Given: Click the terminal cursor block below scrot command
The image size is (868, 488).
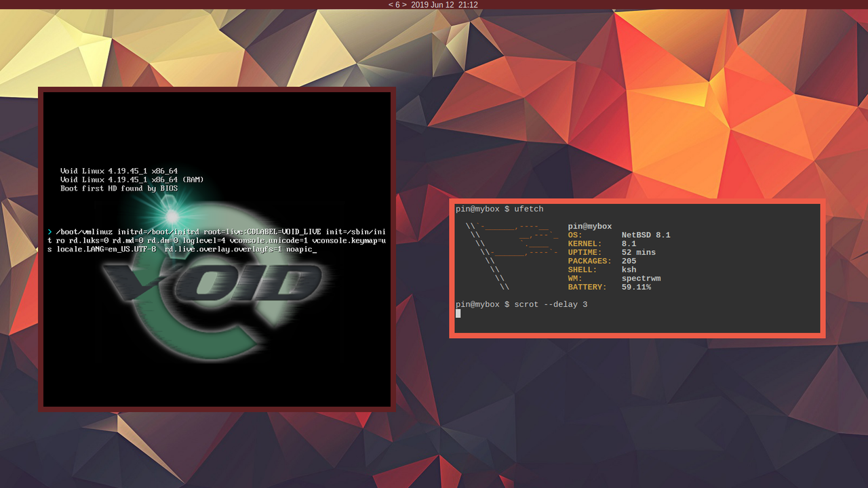Looking at the screenshot, I should (x=458, y=314).
